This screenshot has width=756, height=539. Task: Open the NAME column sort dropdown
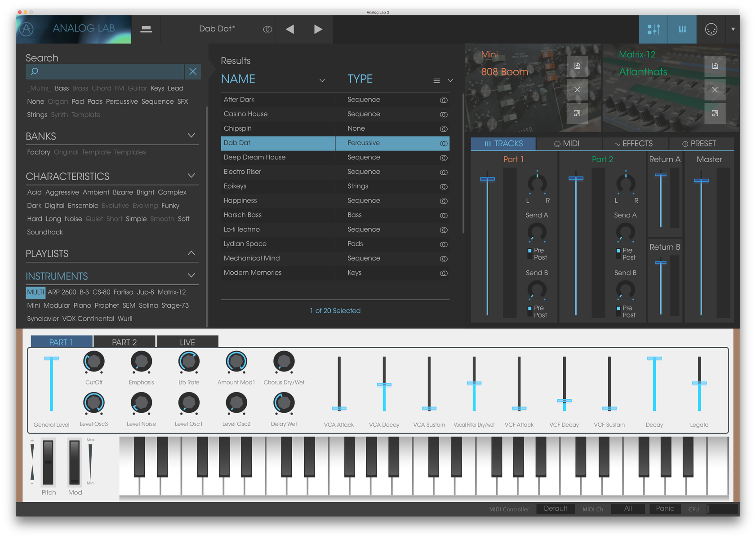[x=322, y=80]
